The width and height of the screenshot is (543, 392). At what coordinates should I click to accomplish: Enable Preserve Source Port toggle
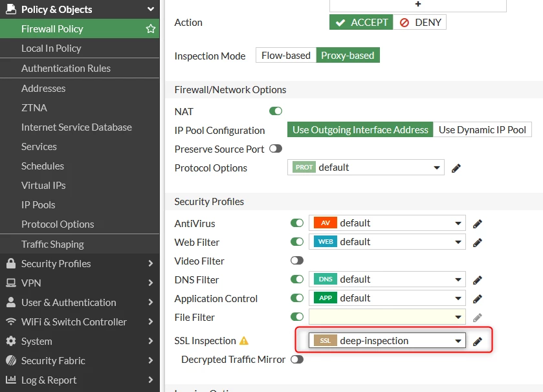click(276, 148)
